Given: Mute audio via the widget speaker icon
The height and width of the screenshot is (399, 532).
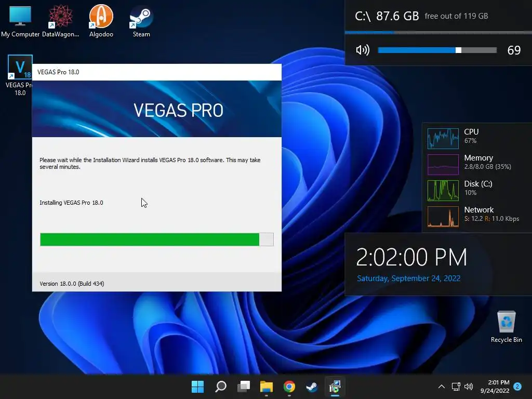Looking at the screenshot, I should [363, 50].
